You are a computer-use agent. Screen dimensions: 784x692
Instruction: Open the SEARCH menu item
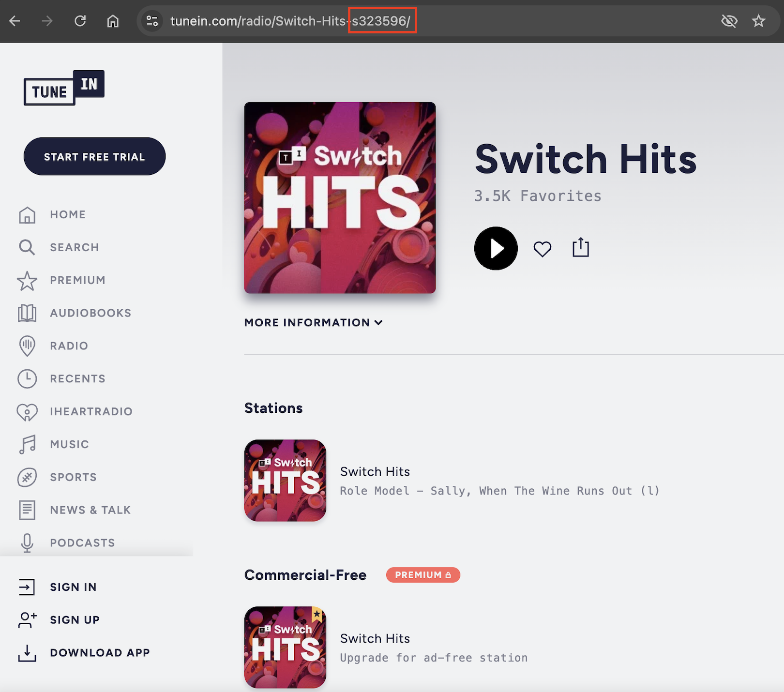[x=75, y=247]
